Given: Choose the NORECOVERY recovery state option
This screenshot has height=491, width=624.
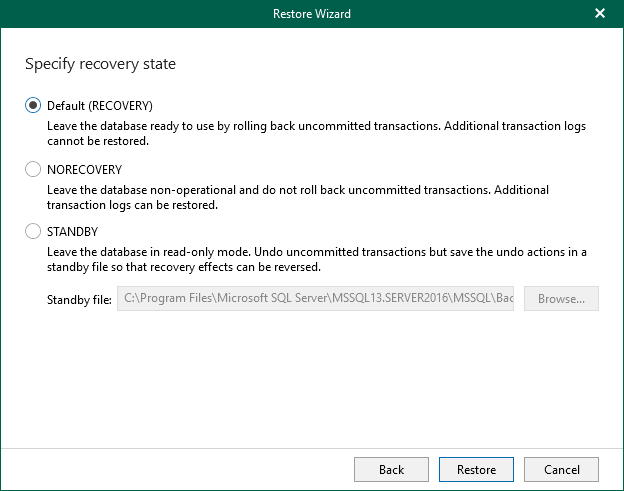Looking at the screenshot, I should click(33, 169).
